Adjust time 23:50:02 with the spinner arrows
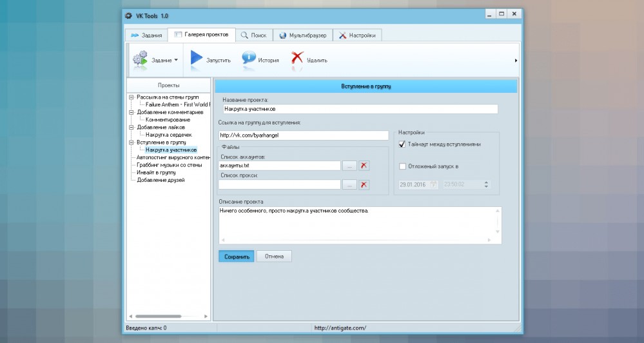 [x=486, y=184]
